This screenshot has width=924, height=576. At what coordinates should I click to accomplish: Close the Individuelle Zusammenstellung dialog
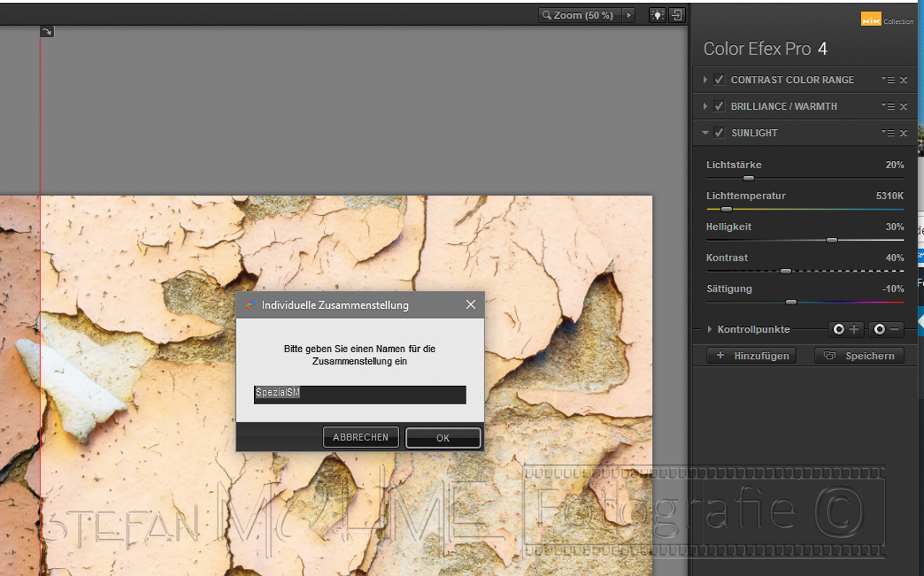(471, 305)
